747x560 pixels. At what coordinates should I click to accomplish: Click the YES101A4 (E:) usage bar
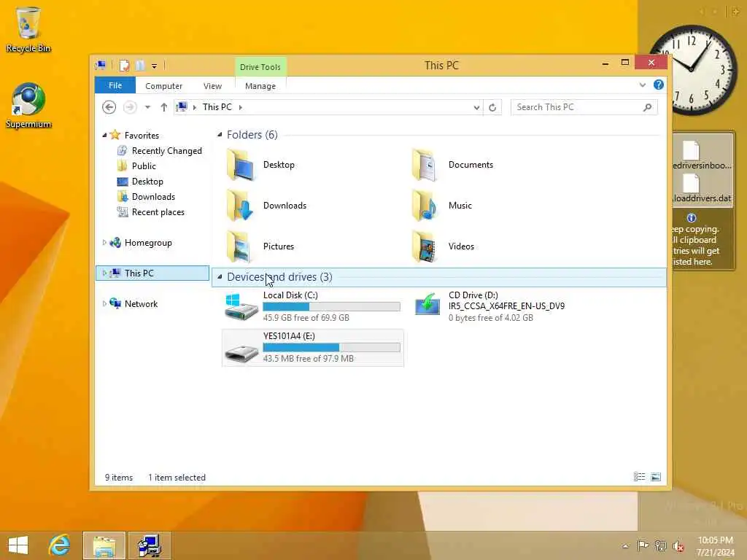[x=332, y=348]
